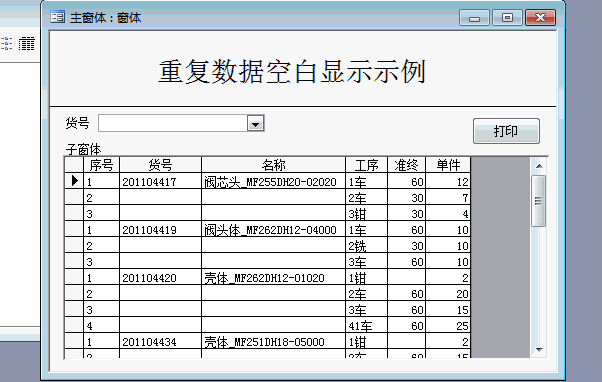Click the 单件 cell with value 7
Image resolution: width=602 pixels, height=382 pixels.
pyautogui.click(x=448, y=197)
